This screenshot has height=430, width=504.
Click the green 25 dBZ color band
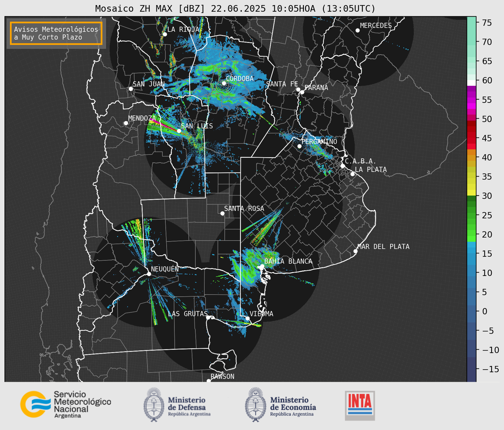471,215
